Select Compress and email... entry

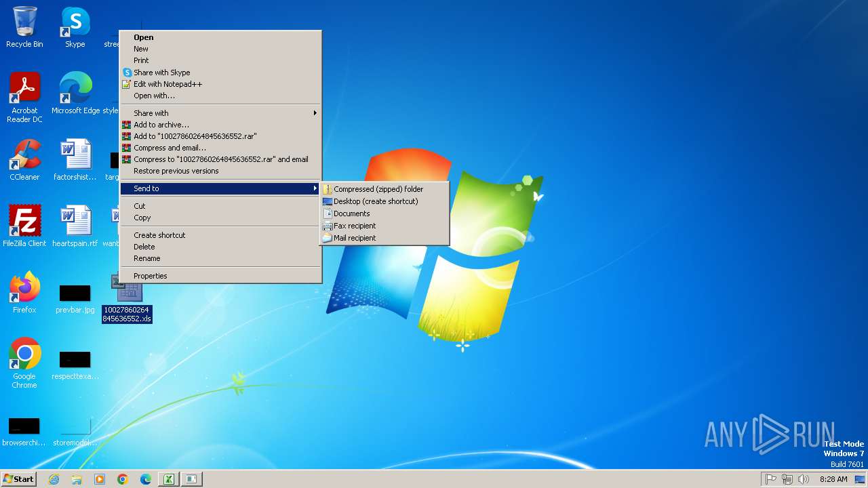pos(220,148)
